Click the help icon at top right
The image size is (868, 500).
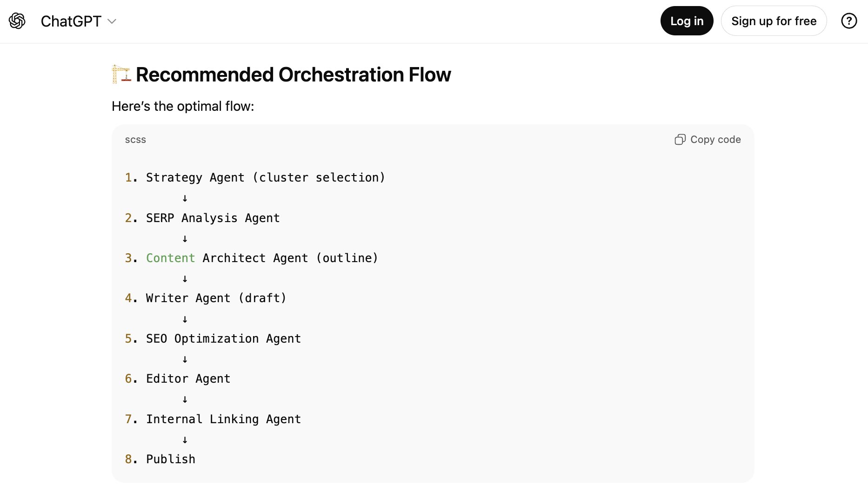click(x=848, y=21)
